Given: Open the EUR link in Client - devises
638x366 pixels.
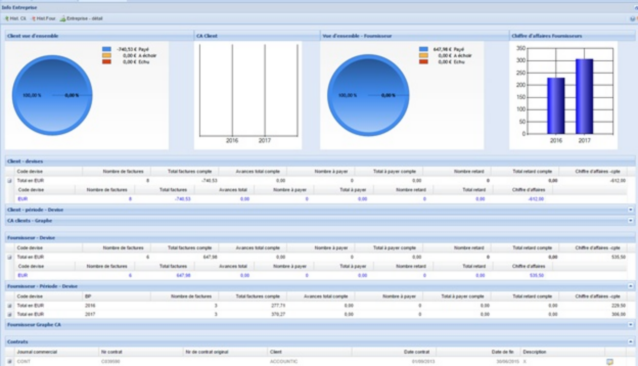Looking at the screenshot, I should click(x=23, y=199).
